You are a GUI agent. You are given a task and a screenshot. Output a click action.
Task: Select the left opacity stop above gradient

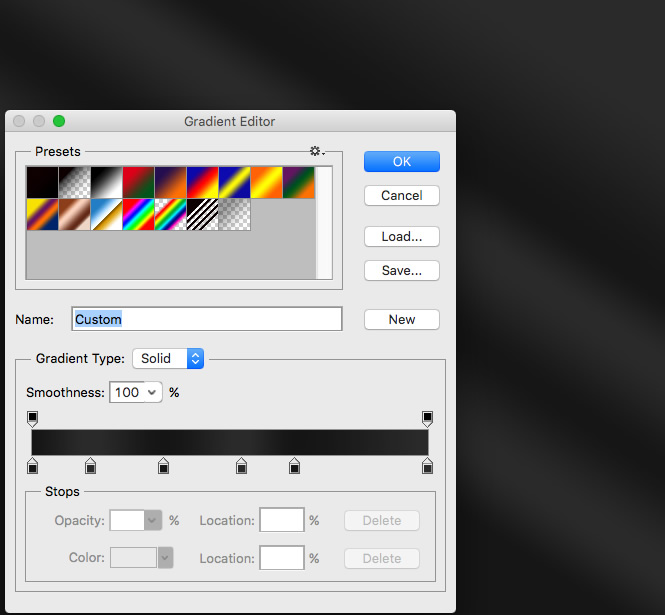click(32, 418)
